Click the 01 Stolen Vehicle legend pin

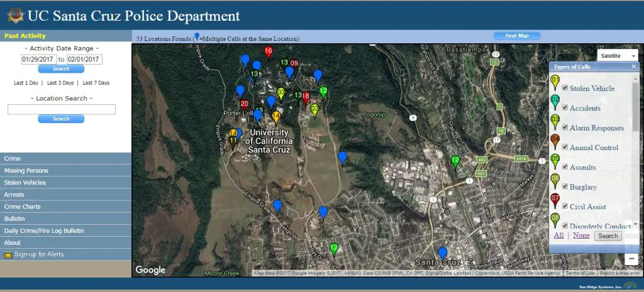click(555, 82)
